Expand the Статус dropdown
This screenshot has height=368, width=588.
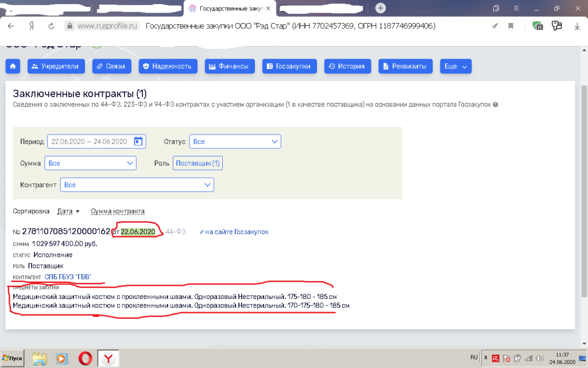coord(235,141)
